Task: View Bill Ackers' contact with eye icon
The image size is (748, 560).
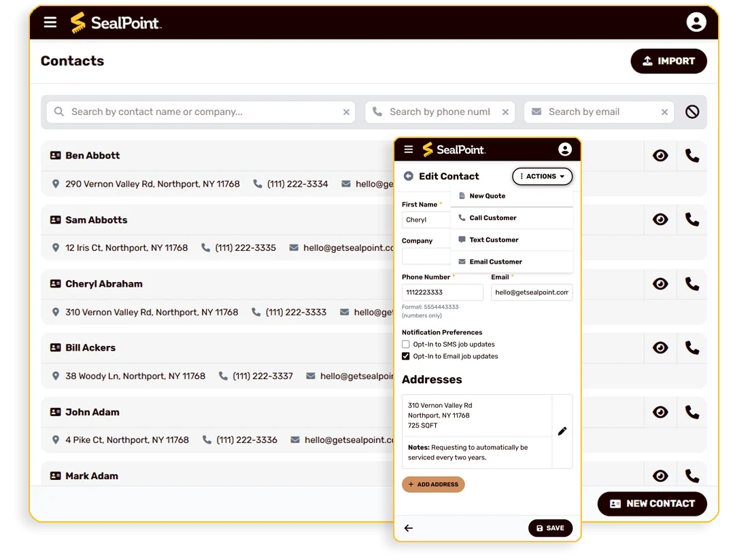Action: pos(660,348)
